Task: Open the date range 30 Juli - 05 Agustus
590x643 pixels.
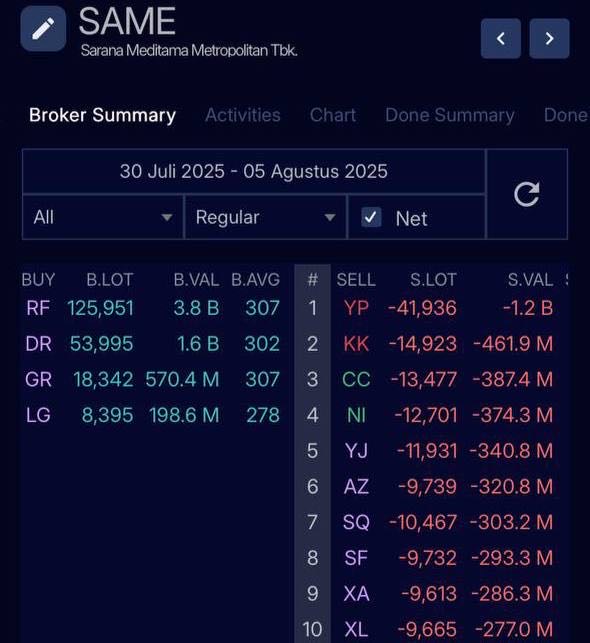Action: 254,171
